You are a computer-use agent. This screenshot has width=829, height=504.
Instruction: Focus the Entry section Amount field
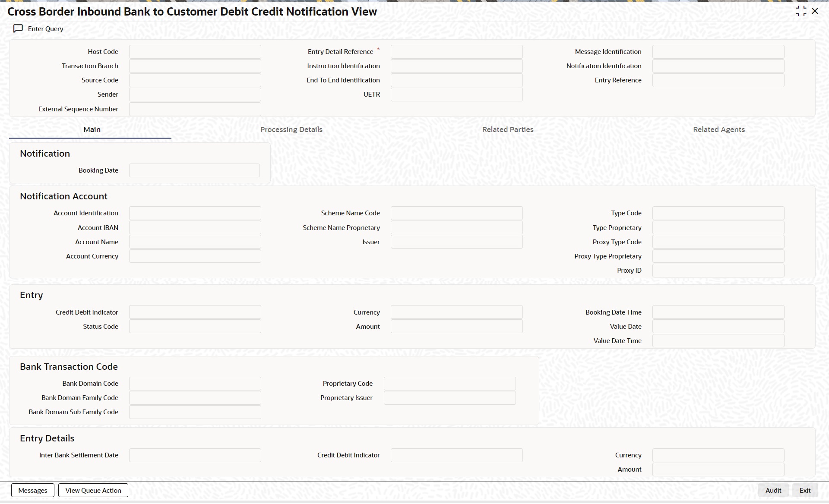457,327
